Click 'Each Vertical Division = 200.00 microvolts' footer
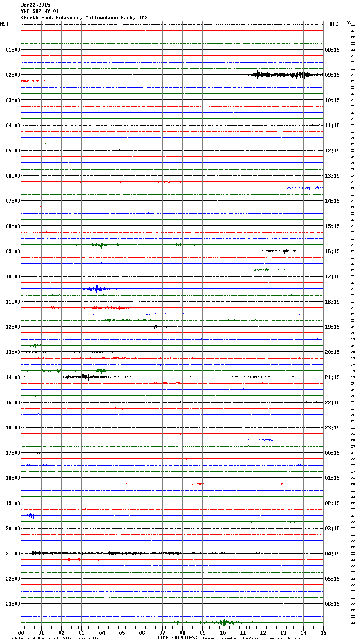The width and height of the screenshot is (357, 644). point(53,638)
